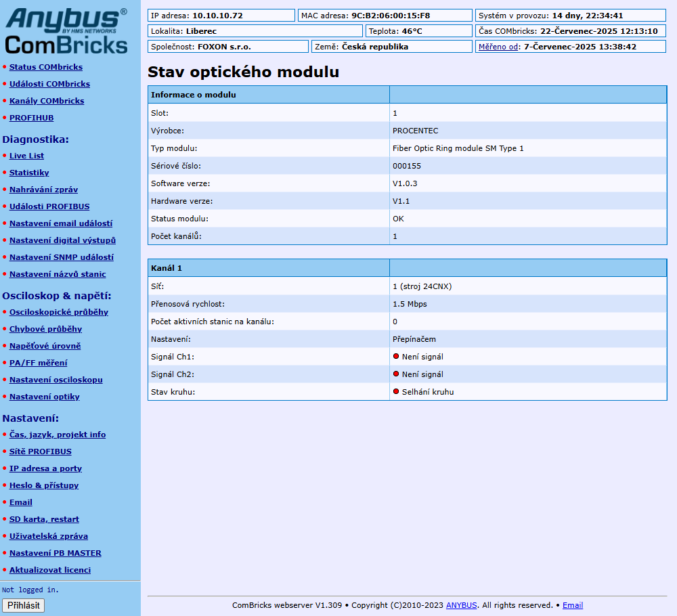
Task: Click the Anybus ComBricks logo
Action: click(x=66, y=32)
